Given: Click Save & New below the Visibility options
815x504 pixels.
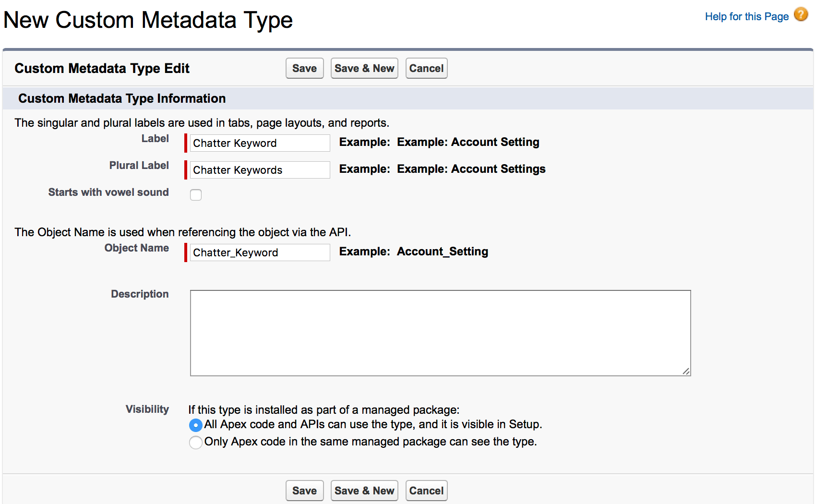Looking at the screenshot, I should pyautogui.click(x=364, y=491).
